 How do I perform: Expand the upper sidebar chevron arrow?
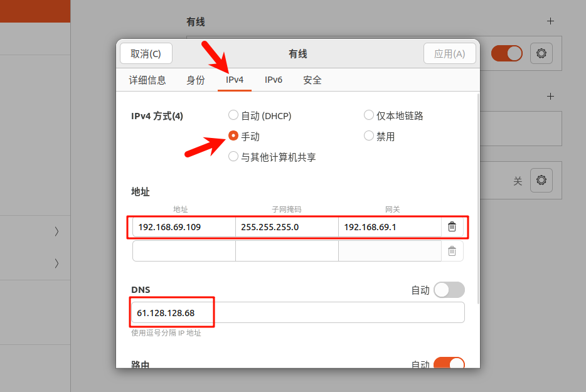click(56, 231)
